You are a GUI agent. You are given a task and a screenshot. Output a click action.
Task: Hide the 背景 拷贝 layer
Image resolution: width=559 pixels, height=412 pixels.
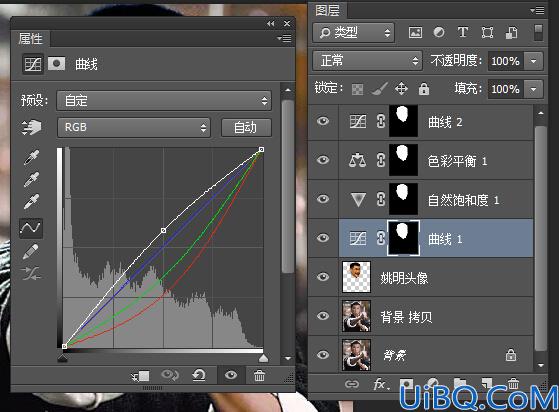click(323, 316)
